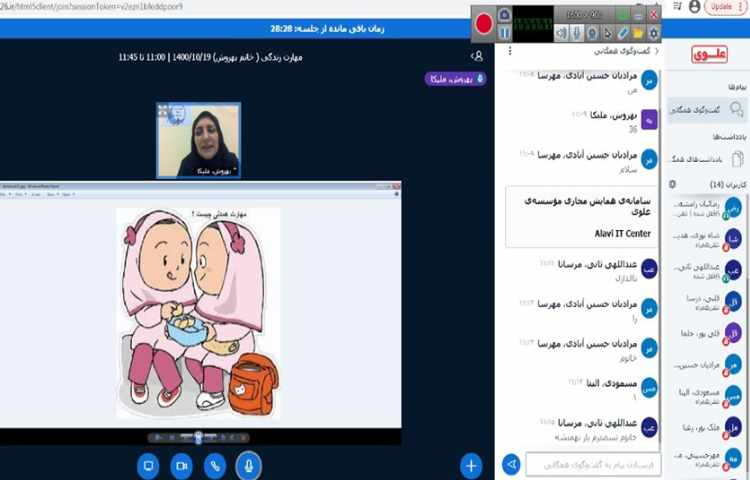750x480 pixels.
Task: Mute or unmute the microphone button
Action: (x=248, y=465)
